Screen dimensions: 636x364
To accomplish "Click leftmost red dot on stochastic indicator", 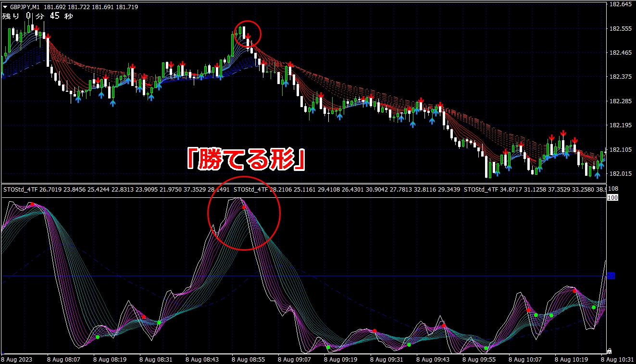I will tap(32, 205).
